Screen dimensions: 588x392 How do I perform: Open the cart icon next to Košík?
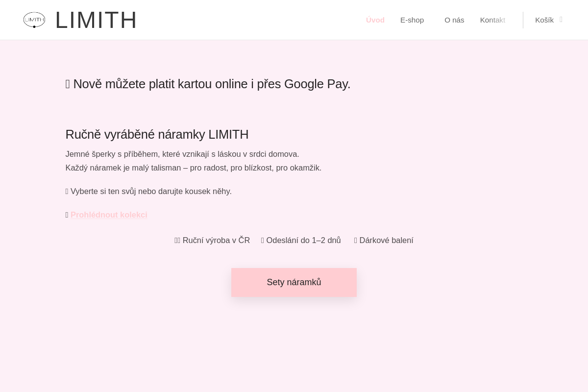click(561, 20)
